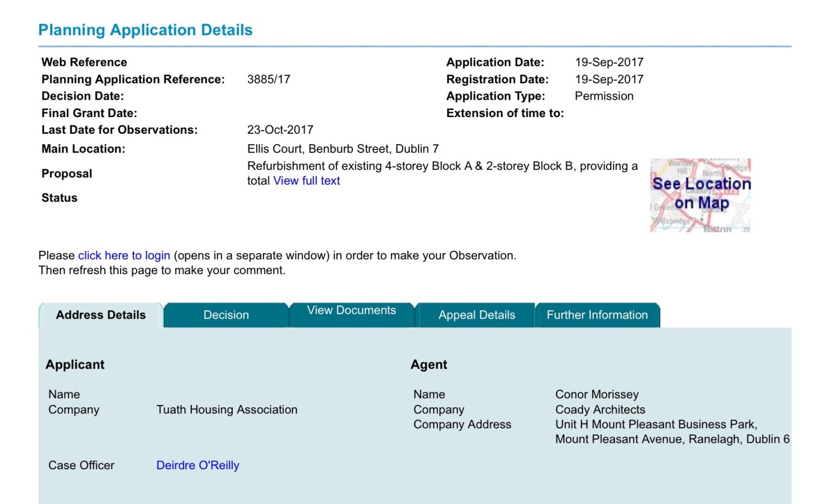
Task: Click the Application Date value 19-Sep-2017
Action: (608, 62)
